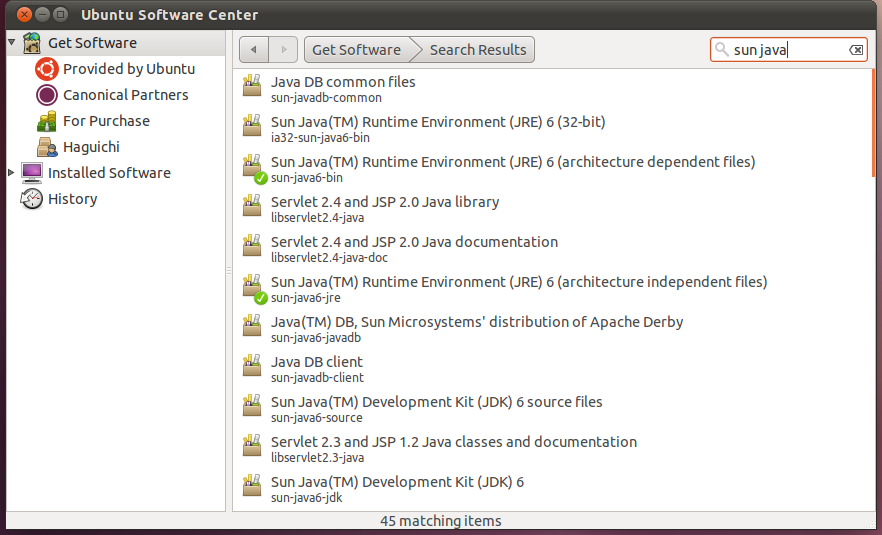Screen dimensions: 882x535
Task: Select the Search Results breadcrumb
Action: click(x=478, y=50)
